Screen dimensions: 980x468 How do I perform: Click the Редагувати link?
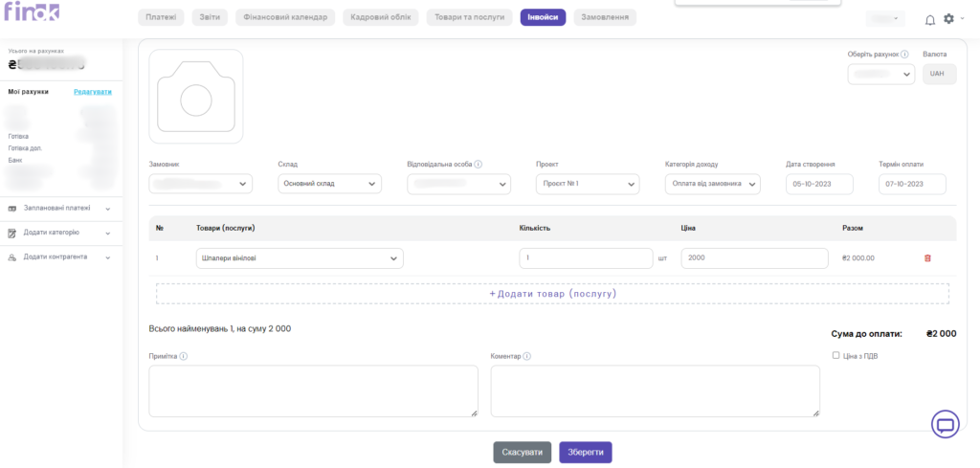(93, 92)
